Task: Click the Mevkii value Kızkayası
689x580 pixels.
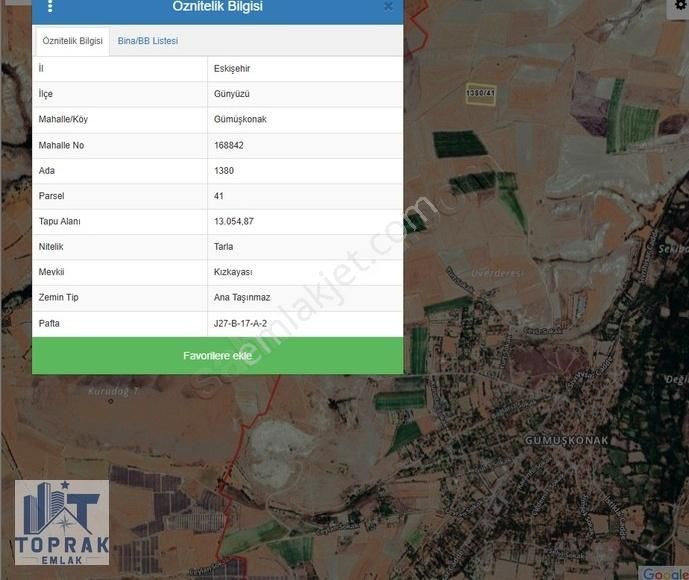Action: pyautogui.click(x=233, y=272)
